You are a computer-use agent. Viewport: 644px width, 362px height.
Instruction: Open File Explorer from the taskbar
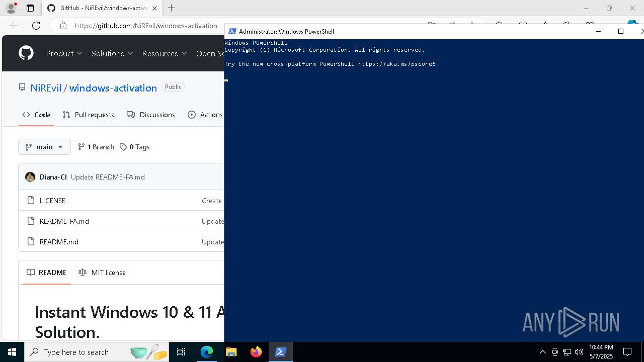pos(231,352)
